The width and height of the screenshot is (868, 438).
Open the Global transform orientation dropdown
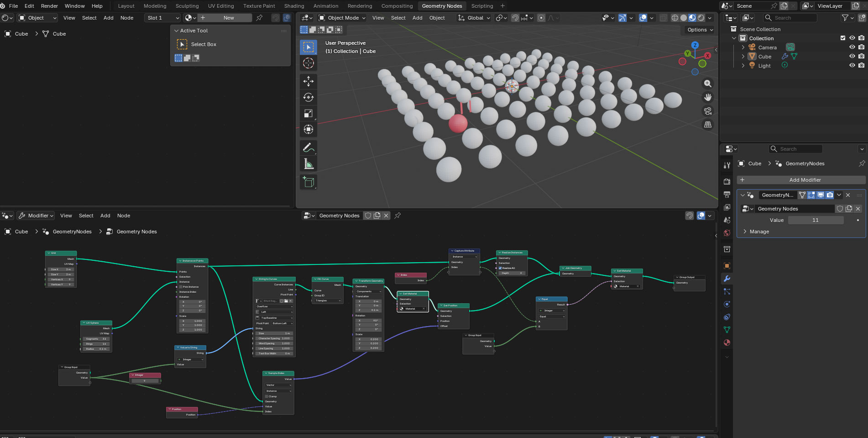click(475, 18)
